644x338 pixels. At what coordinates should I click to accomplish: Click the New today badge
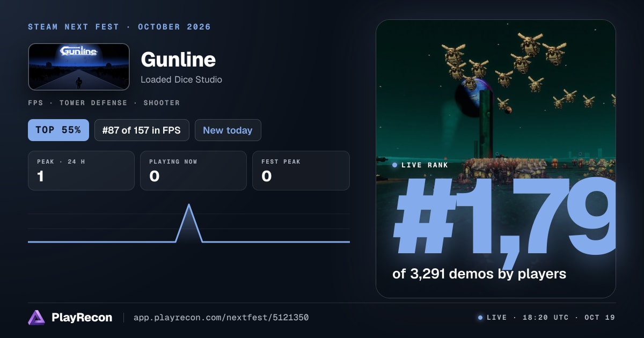tap(228, 130)
